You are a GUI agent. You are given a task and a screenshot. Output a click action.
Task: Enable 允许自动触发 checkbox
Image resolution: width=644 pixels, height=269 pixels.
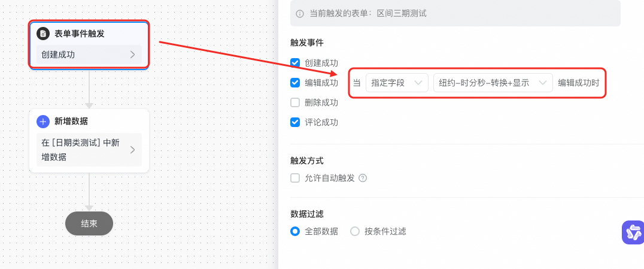point(295,178)
